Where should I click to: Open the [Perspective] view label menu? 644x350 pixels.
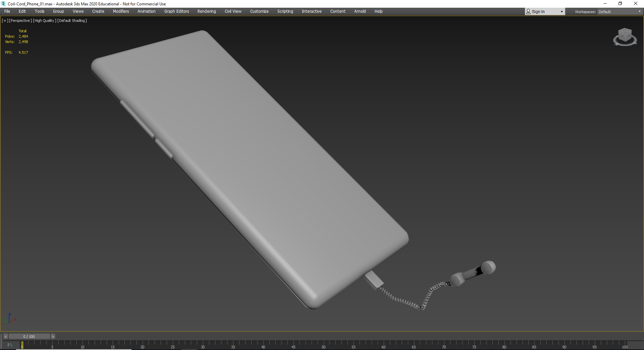pos(20,20)
